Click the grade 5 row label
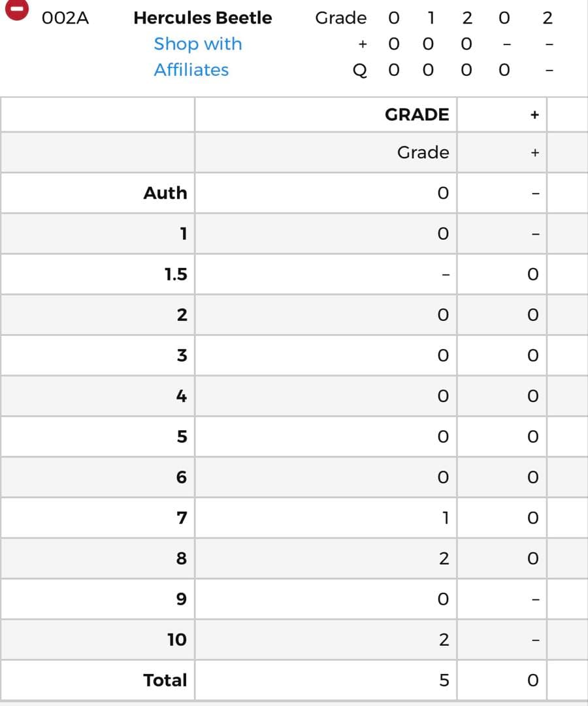 click(182, 436)
